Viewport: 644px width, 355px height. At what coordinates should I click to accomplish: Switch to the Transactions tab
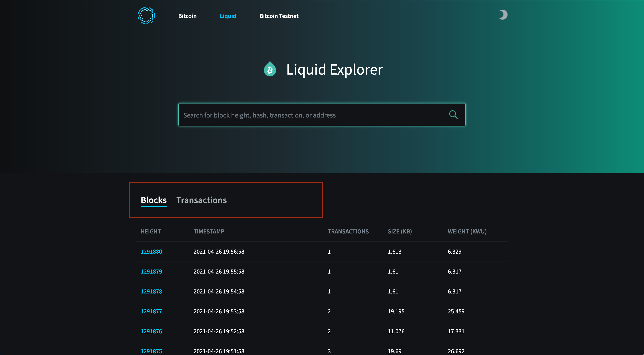click(x=201, y=200)
